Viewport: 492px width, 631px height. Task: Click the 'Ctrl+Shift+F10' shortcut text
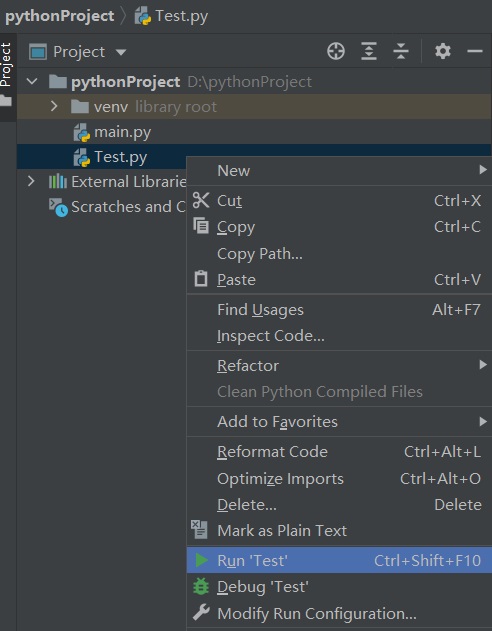427,560
